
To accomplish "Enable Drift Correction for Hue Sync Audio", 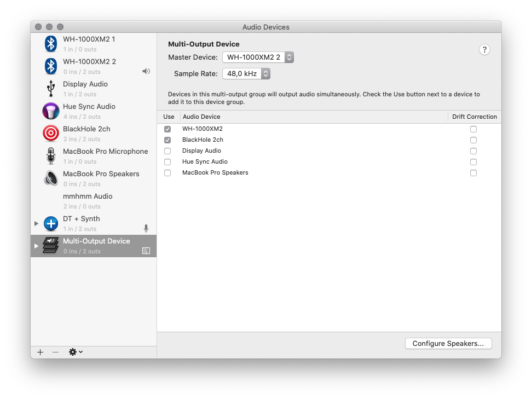I will 473,162.
